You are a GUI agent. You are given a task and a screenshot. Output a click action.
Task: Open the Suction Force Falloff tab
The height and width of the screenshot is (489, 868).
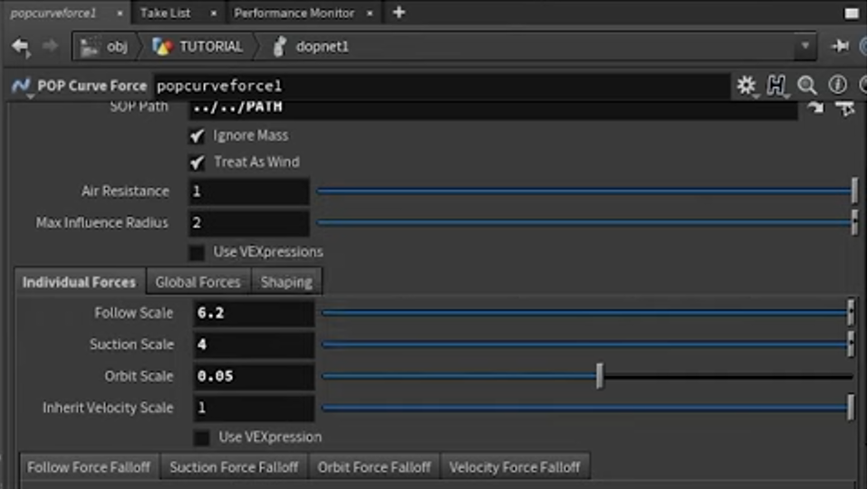(x=234, y=467)
